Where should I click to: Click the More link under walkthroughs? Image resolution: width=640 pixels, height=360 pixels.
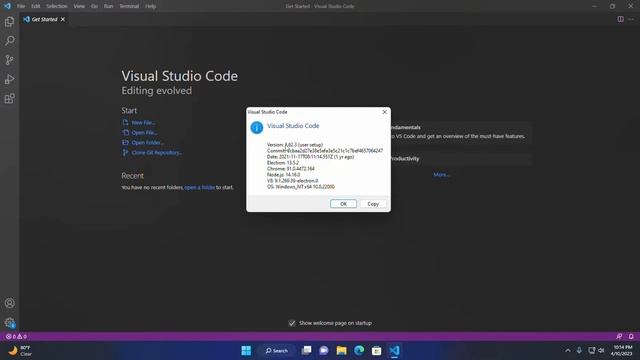pos(441,175)
